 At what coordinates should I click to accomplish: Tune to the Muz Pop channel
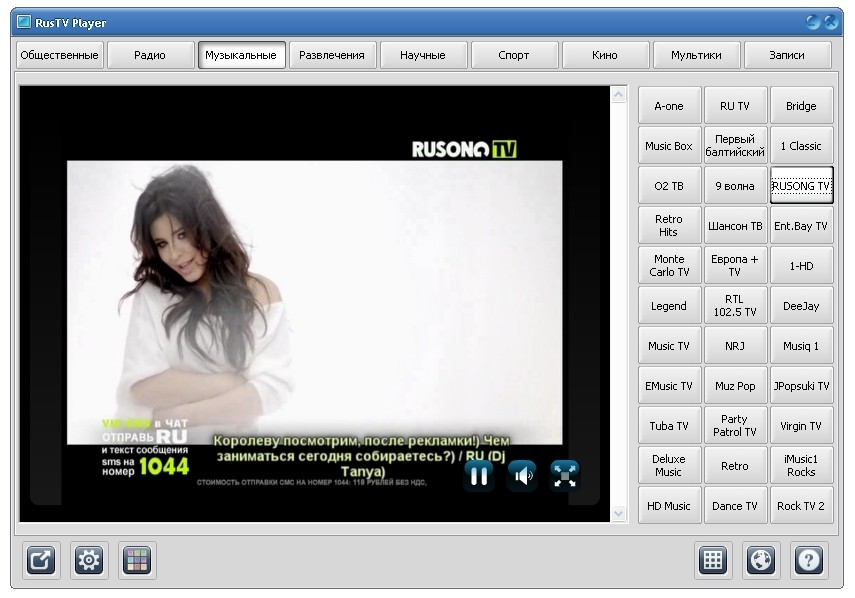(735, 386)
